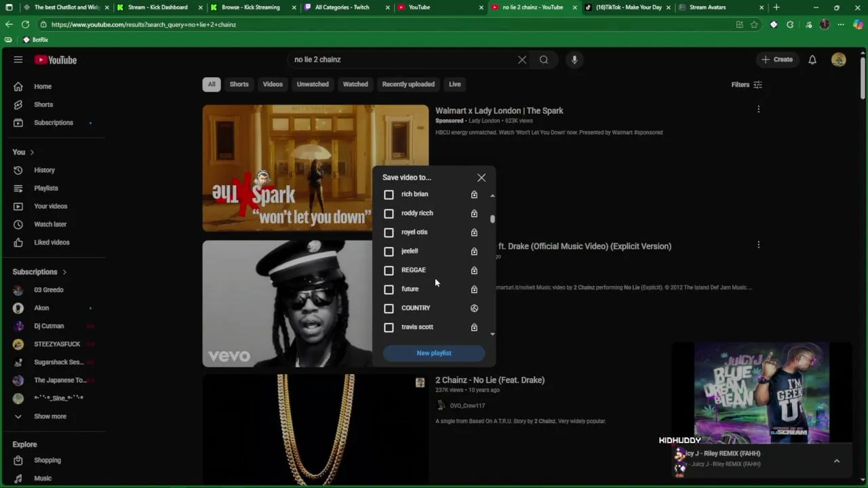Check the REGGAE playlist checkbox
This screenshot has width=868, height=488.
point(389,270)
